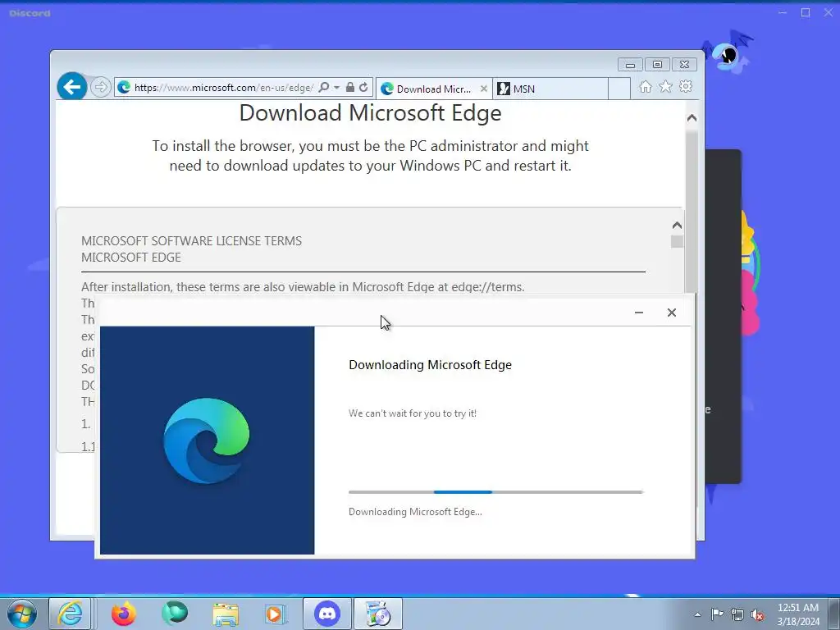Click the 'We can't wait for you to try it!' text

tap(413, 413)
